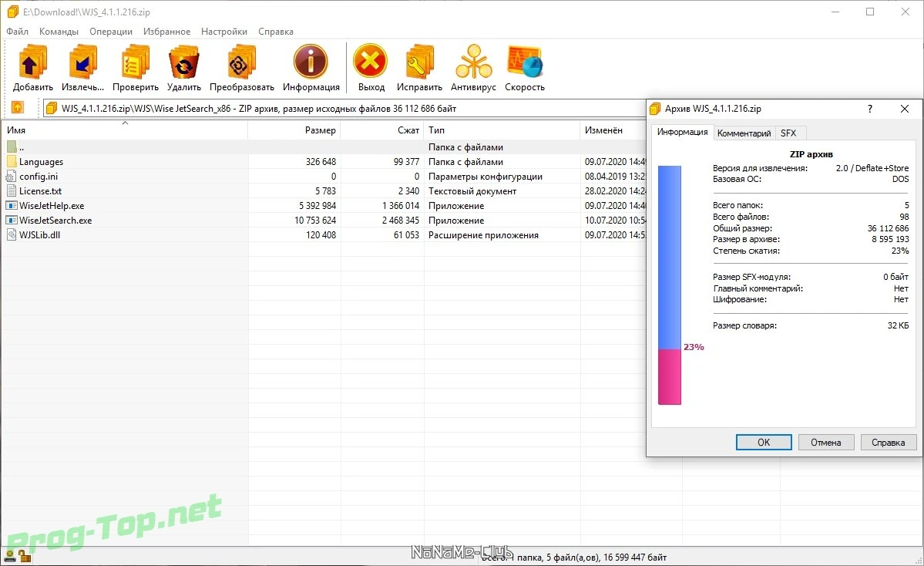The height and width of the screenshot is (566, 924).
Task: Click OK in the archive dialog
Action: coord(764,442)
